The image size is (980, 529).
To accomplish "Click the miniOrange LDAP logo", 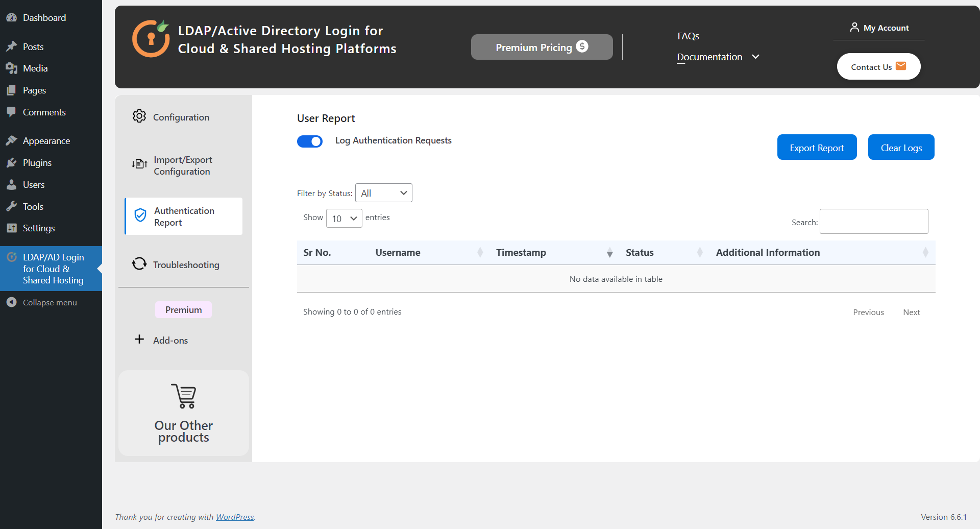I will (x=151, y=39).
